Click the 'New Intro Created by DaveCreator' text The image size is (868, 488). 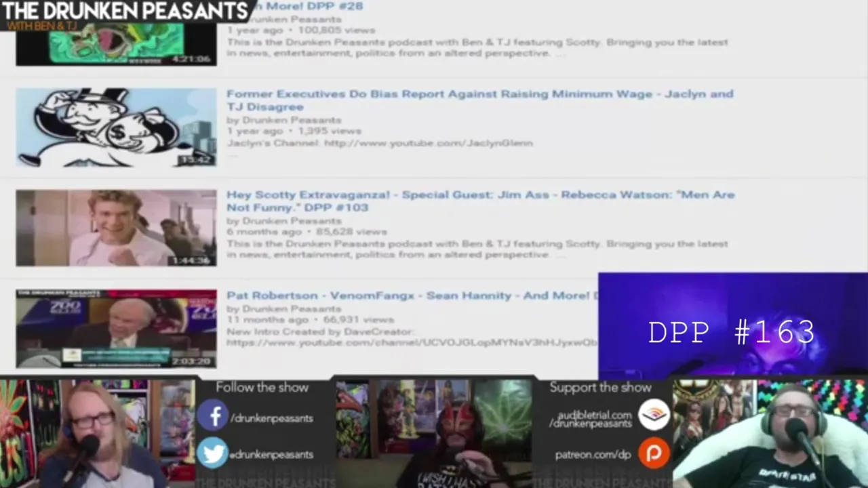[319, 331]
